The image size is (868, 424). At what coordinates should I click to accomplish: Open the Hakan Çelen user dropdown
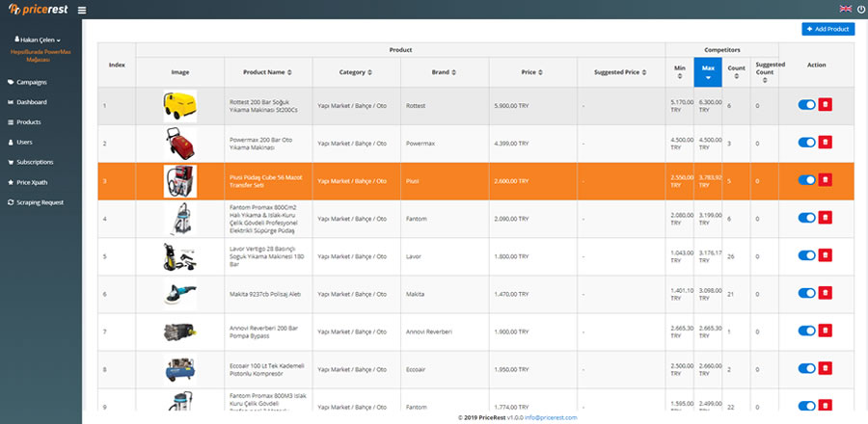pyautogui.click(x=38, y=40)
